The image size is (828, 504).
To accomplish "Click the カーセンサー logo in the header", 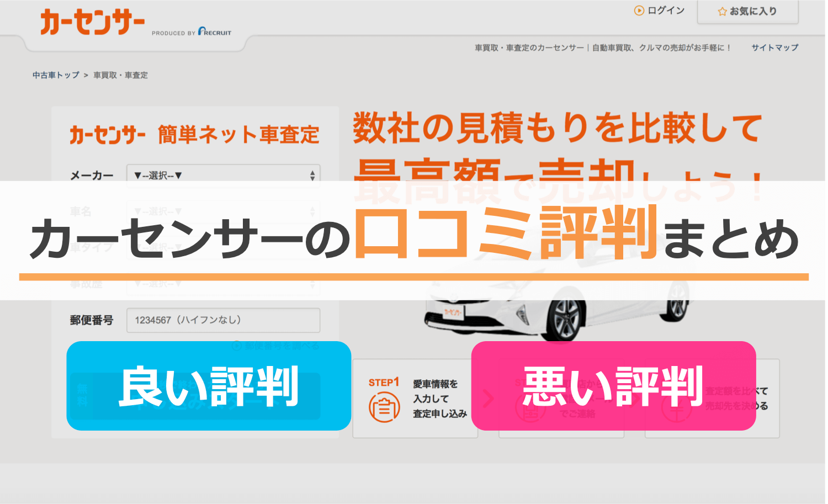I will pyautogui.click(x=92, y=23).
